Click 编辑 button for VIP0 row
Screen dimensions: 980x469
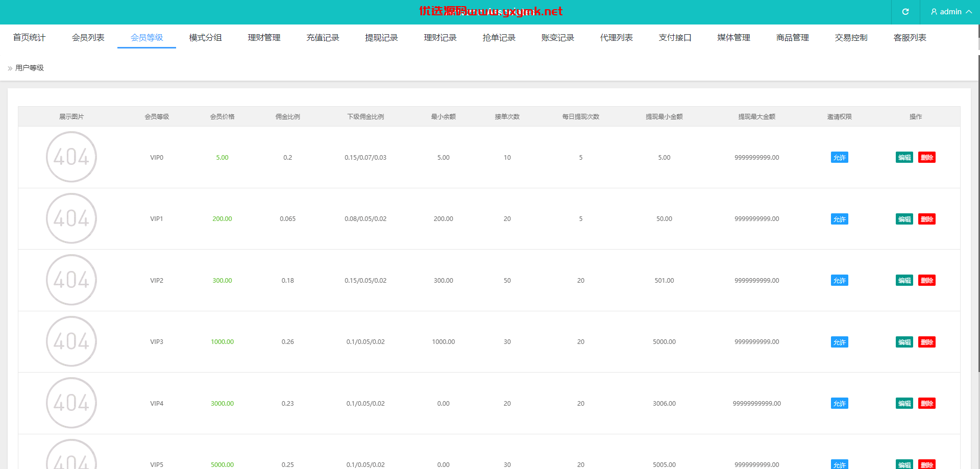904,158
